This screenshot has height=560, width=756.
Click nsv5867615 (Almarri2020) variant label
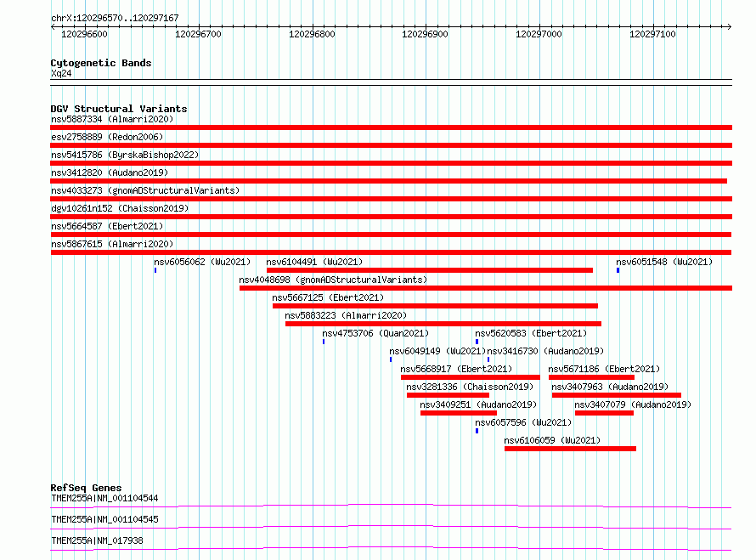(112, 244)
